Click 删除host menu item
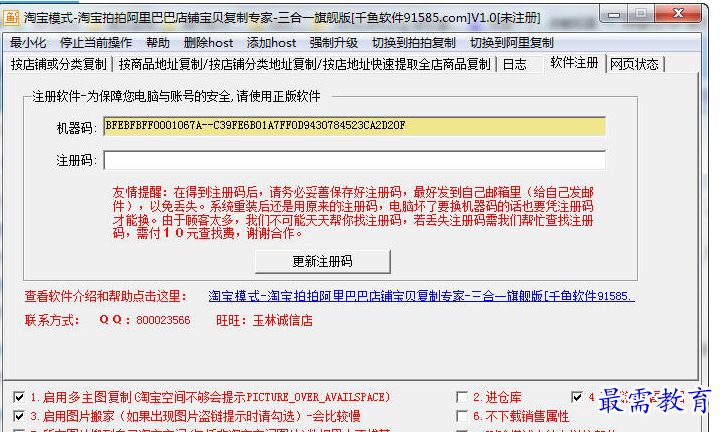The image size is (720, 432). pyautogui.click(x=208, y=43)
